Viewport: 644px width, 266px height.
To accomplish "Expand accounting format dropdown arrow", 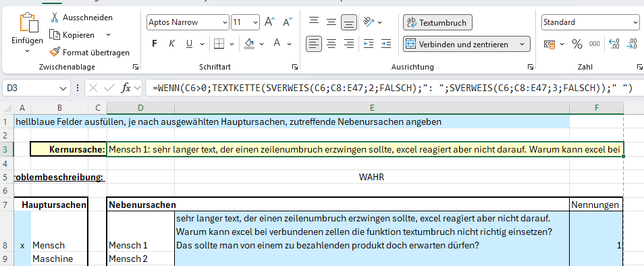I will 562,44.
